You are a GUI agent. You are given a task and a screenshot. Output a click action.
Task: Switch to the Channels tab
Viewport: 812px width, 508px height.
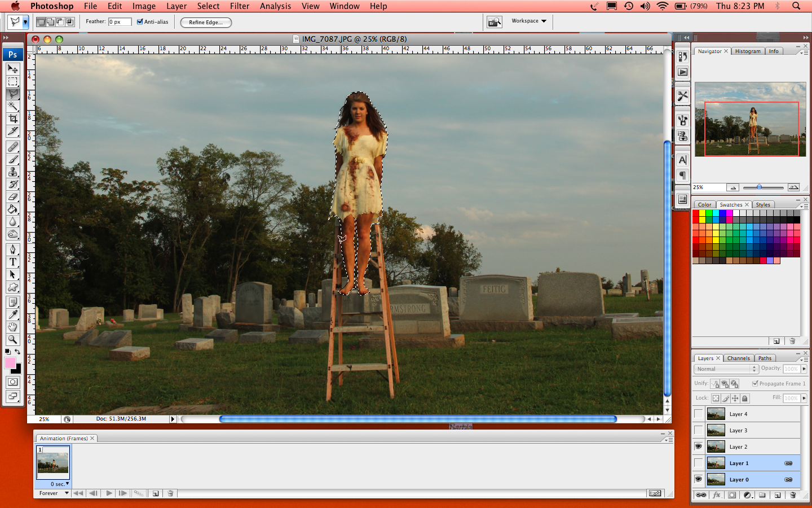click(x=738, y=358)
